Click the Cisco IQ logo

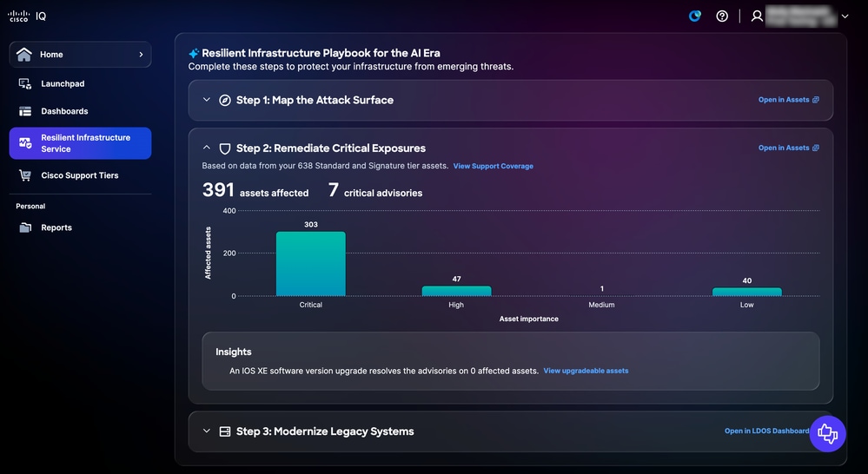pos(27,16)
